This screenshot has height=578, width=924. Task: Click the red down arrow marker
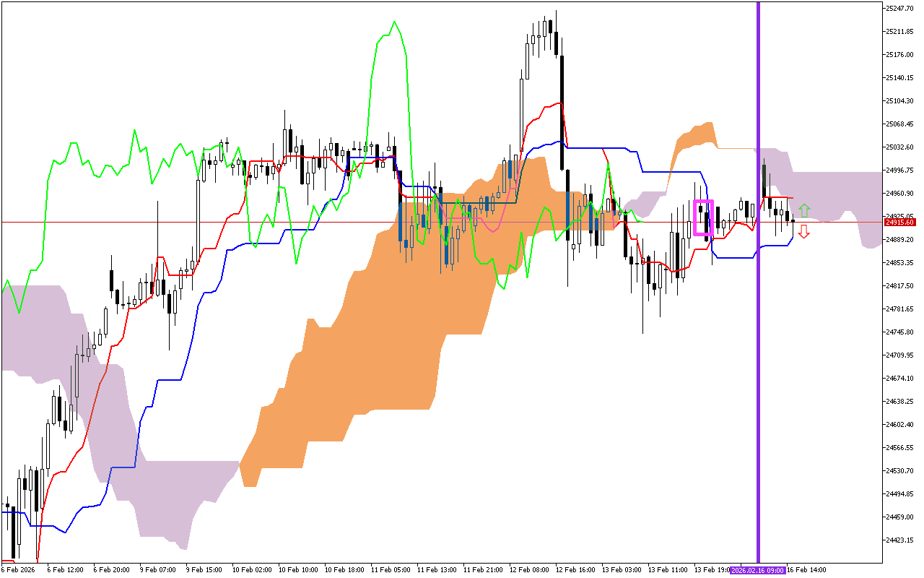[803, 232]
